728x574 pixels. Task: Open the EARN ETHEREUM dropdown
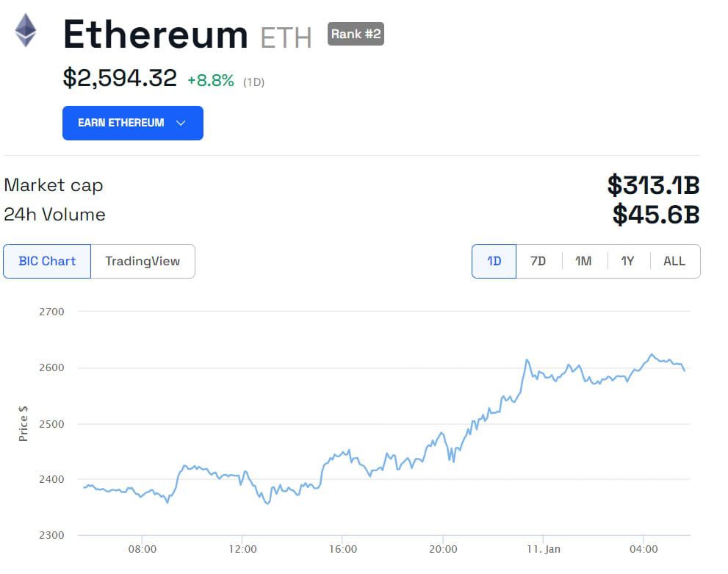point(132,123)
